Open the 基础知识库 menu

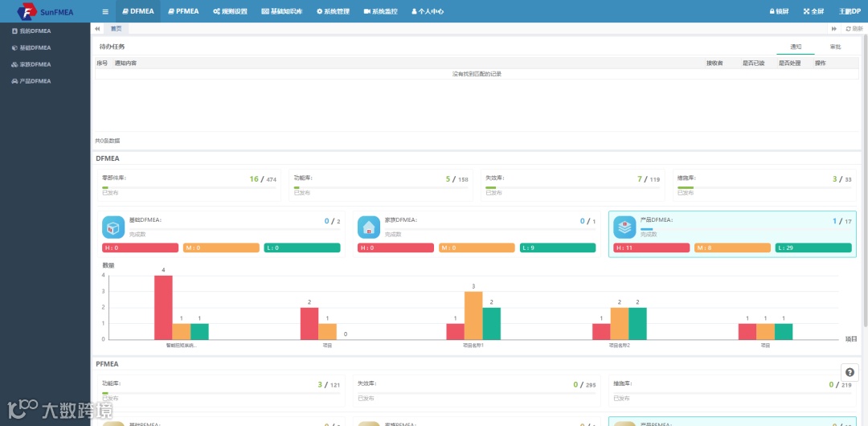pos(282,11)
